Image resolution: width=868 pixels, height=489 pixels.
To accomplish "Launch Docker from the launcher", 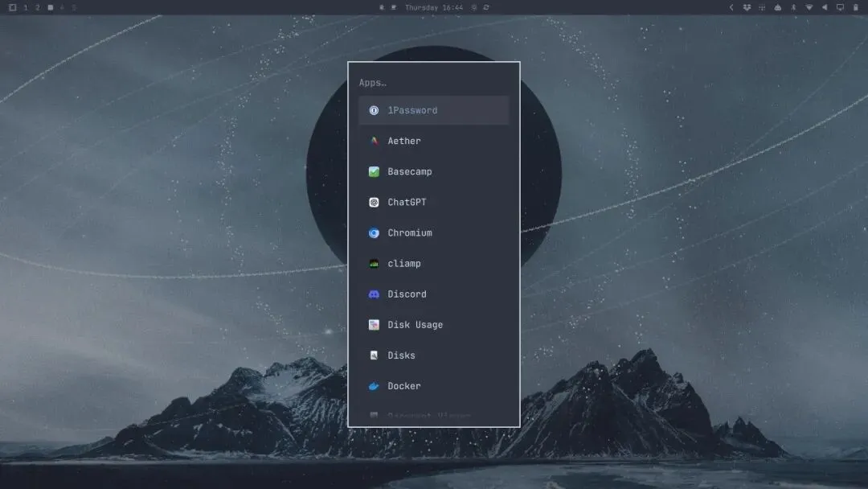I will [433, 386].
